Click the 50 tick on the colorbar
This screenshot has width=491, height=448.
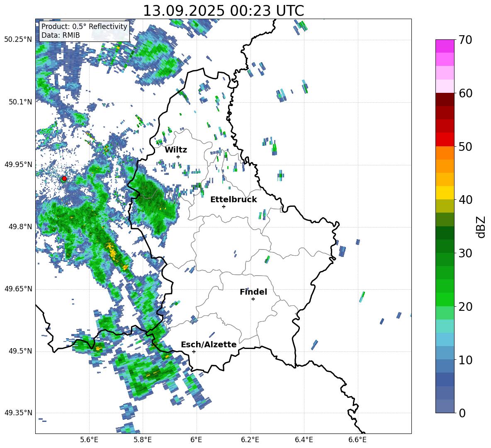465,146
